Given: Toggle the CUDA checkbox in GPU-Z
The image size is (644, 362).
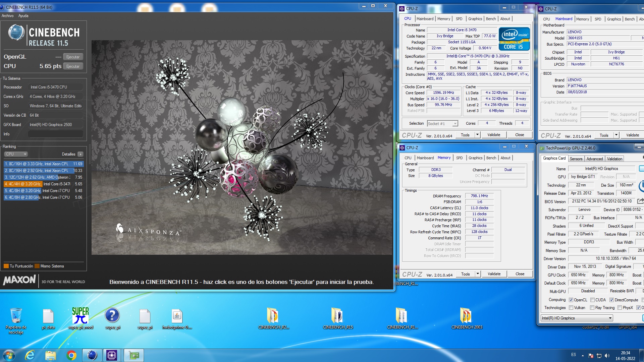Looking at the screenshot, I should (x=592, y=300).
